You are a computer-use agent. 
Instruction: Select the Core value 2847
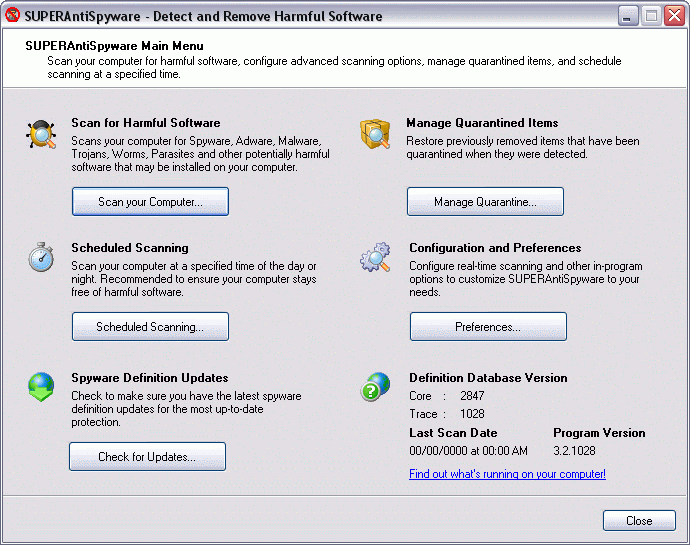(472, 396)
